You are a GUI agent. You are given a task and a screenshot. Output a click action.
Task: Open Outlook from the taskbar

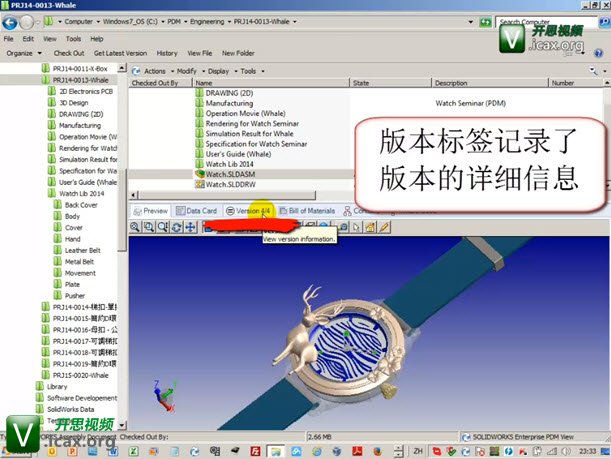(52, 451)
